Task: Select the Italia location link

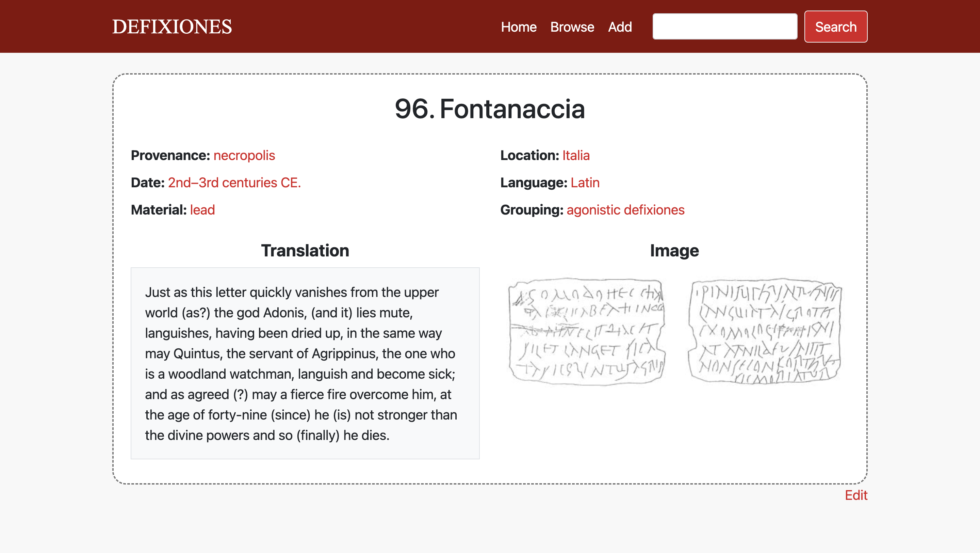Action: (x=576, y=155)
